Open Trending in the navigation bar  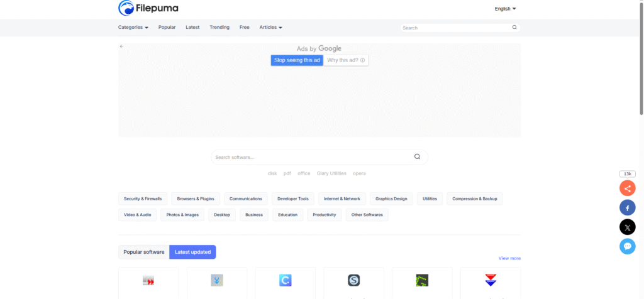coord(219,28)
